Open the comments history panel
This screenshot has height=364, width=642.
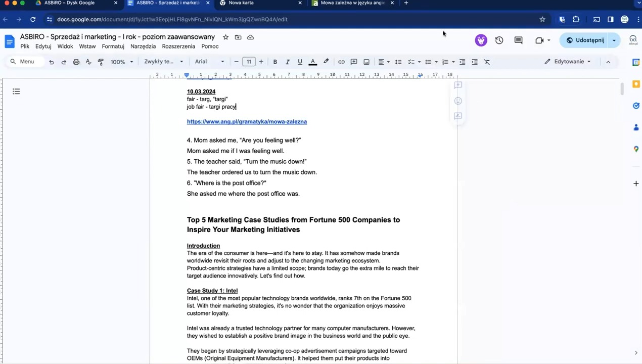coord(518,40)
